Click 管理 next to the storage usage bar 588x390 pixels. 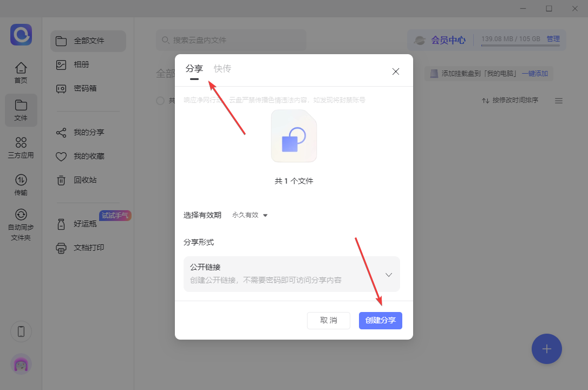pos(553,38)
